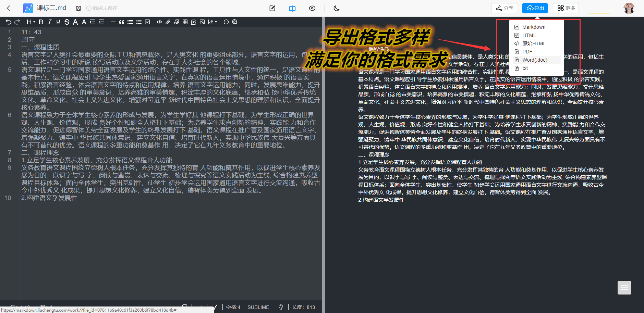
Task: Switch to edit-only mode pencil icon
Action: (272, 8)
